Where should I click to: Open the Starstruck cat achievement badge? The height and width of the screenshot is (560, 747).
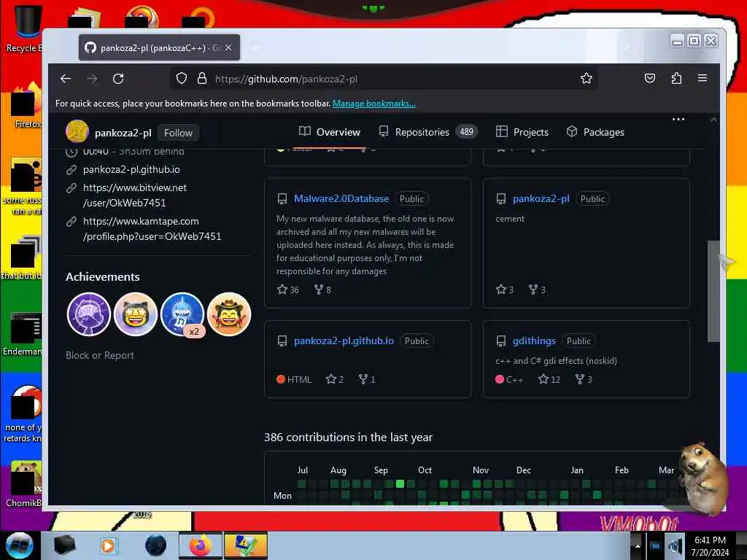click(135, 314)
